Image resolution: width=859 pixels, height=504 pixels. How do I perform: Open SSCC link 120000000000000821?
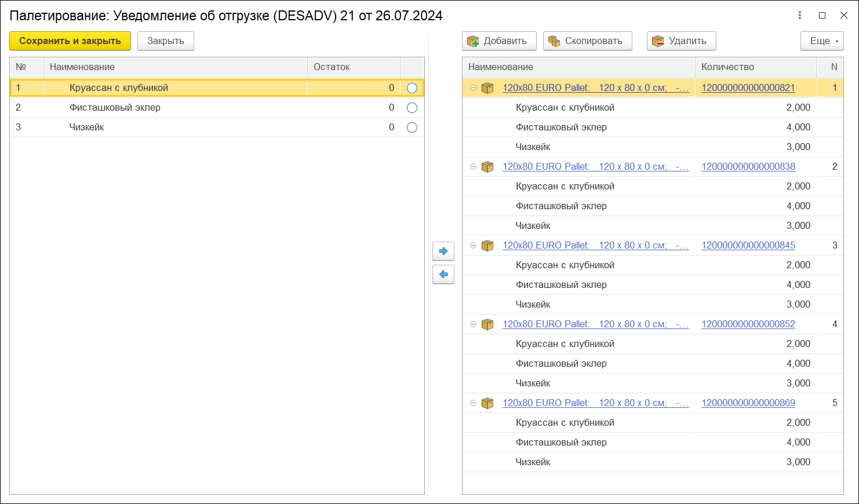coord(748,87)
